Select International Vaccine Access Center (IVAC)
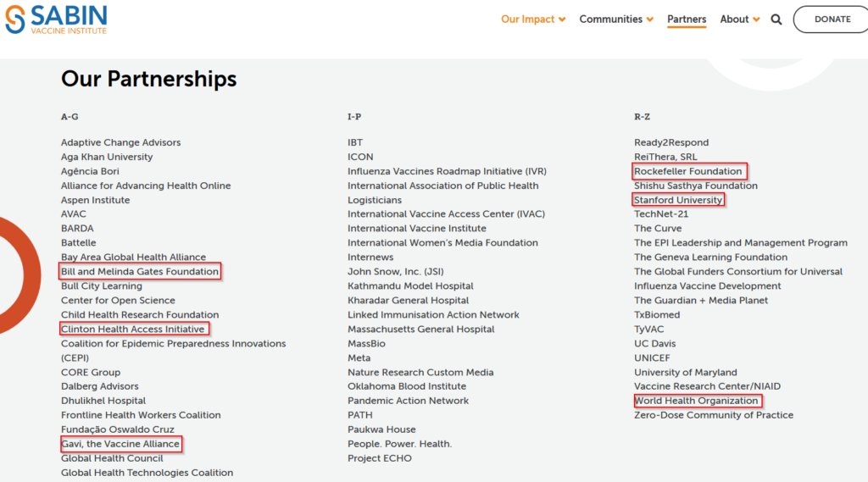 tap(446, 213)
